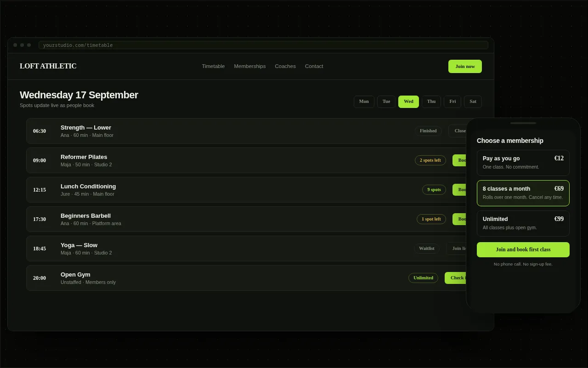Click the No phone call note

523,264
